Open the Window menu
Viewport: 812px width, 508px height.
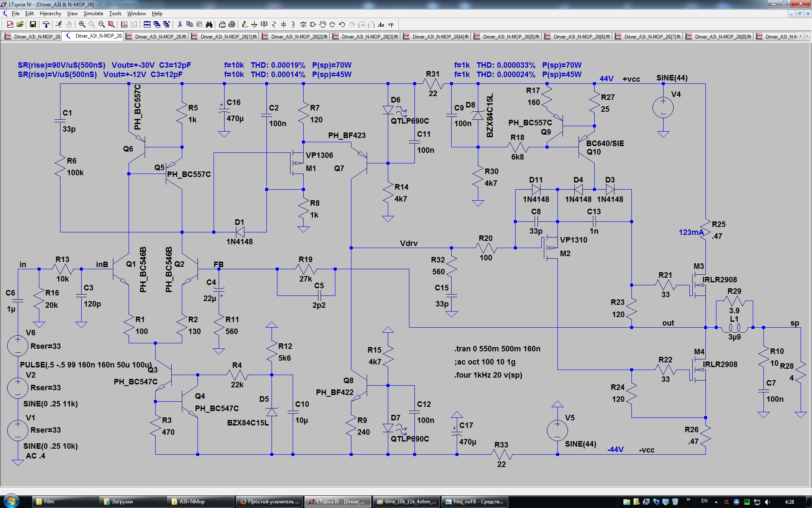pyautogui.click(x=137, y=14)
